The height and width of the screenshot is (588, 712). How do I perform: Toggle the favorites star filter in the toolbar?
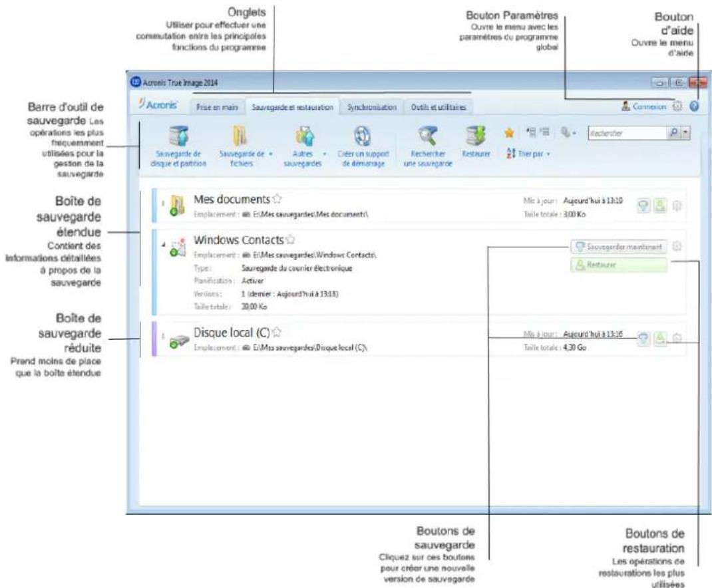(509, 132)
